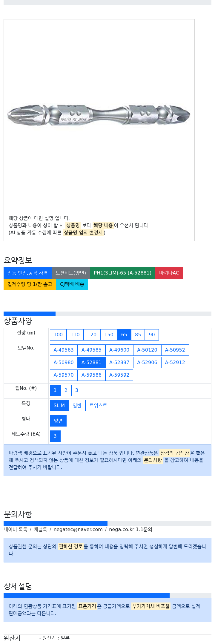Viewport: 215px width, 644px height.
Task: Pick model A-49563
Action: pos(64,350)
